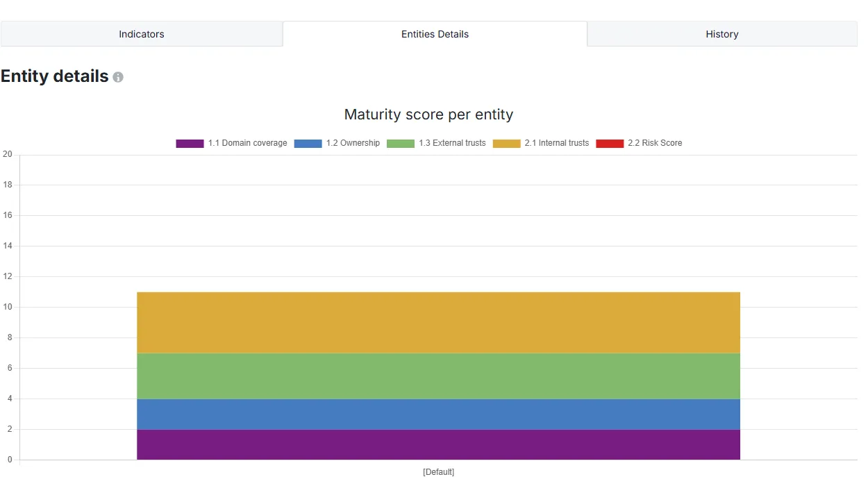Viewport: 868px width, 486px height.
Task: Open the History tab
Action: [722, 34]
